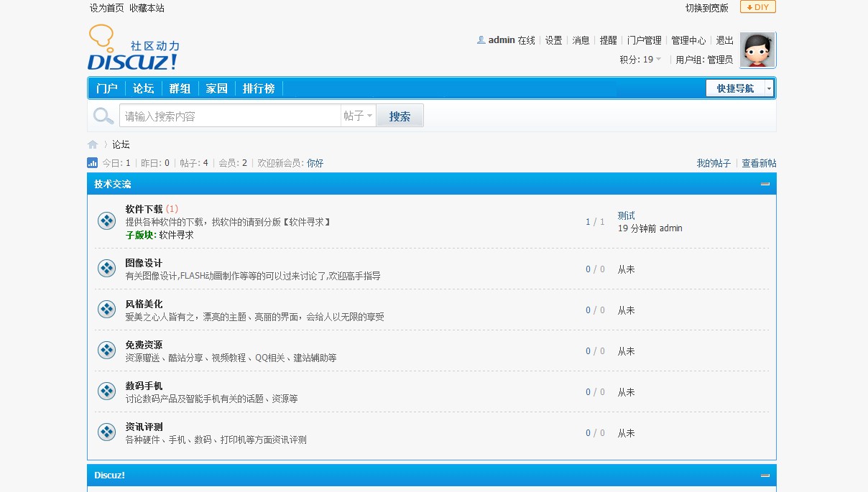Viewport: 868px width, 492px height.
Task: Open the 排行榜 navigation tab
Action: (259, 88)
